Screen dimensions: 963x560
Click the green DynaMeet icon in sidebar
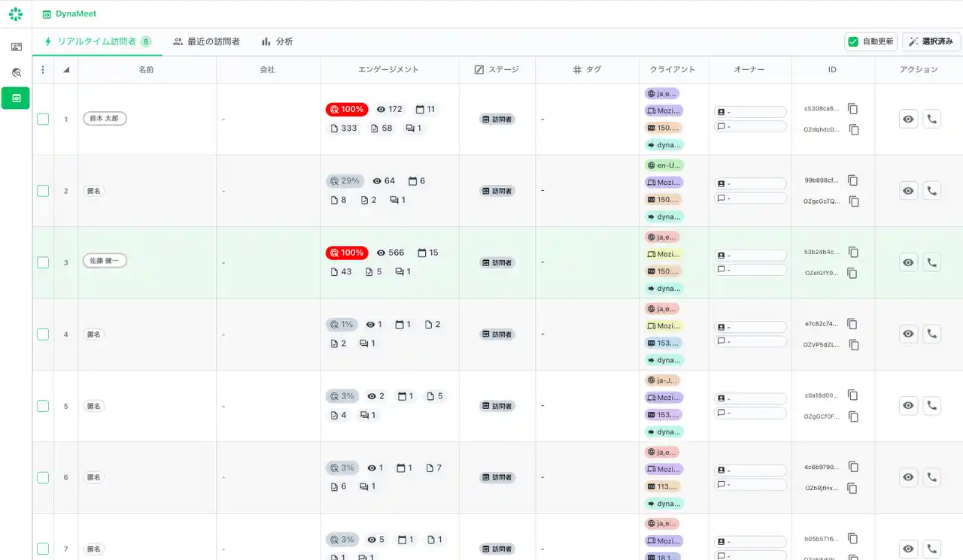click(x=16, y=98)
